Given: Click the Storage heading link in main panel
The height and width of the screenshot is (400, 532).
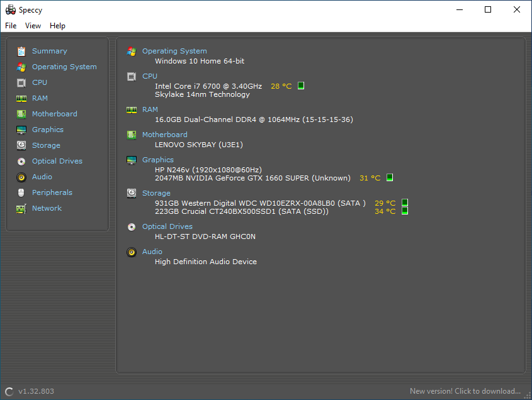Looking at the screenshot, I should [156, 193].
